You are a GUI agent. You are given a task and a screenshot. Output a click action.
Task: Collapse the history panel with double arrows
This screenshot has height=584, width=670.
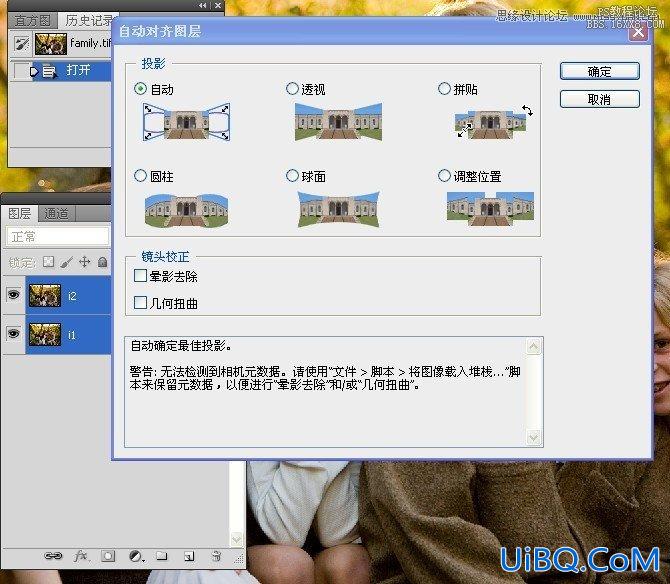tap(203, 5)
